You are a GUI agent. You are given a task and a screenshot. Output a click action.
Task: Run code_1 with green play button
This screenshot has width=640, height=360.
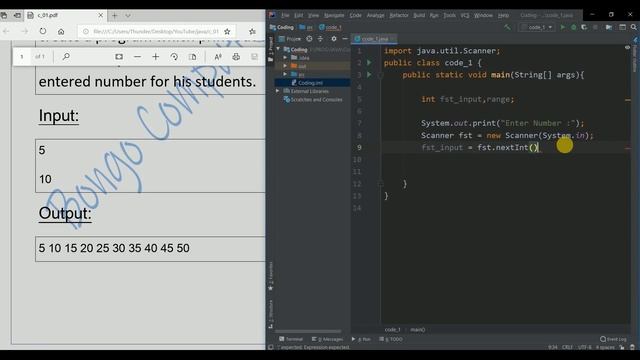click(563, 27)
